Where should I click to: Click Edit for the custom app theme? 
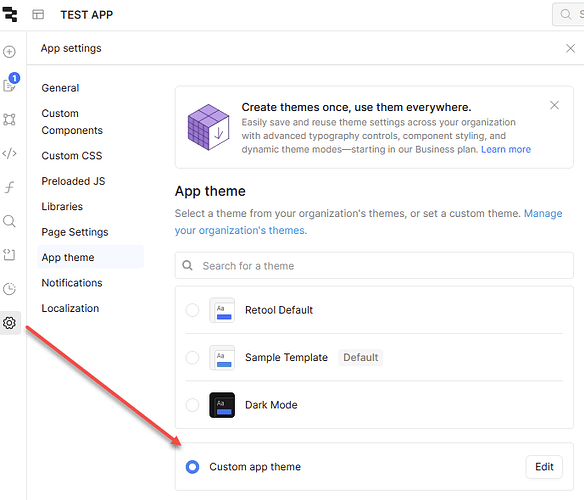click(544, 467)
